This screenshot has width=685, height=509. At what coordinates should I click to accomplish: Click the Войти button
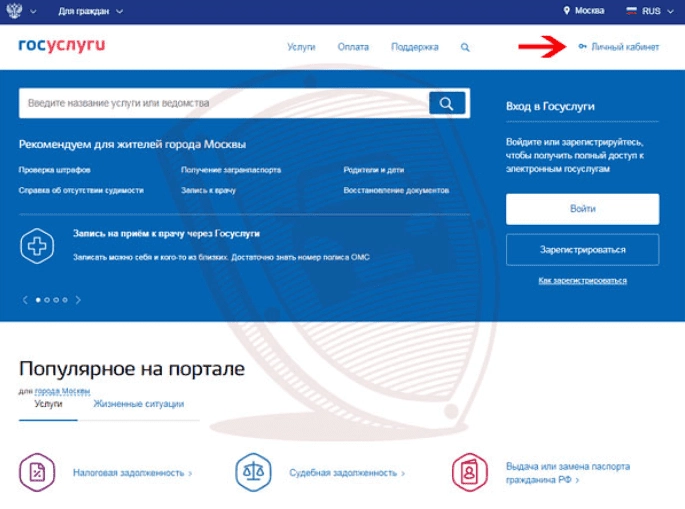click(x=583, y=209)
